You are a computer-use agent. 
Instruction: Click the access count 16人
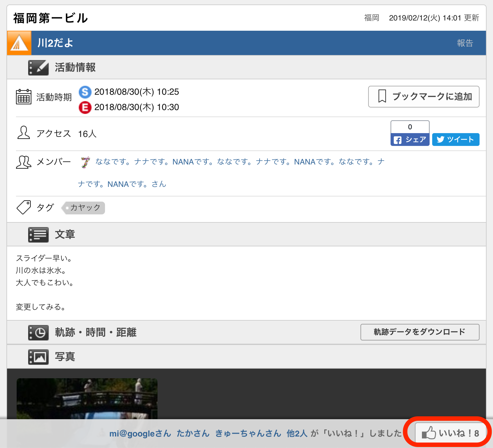(87, 134)
